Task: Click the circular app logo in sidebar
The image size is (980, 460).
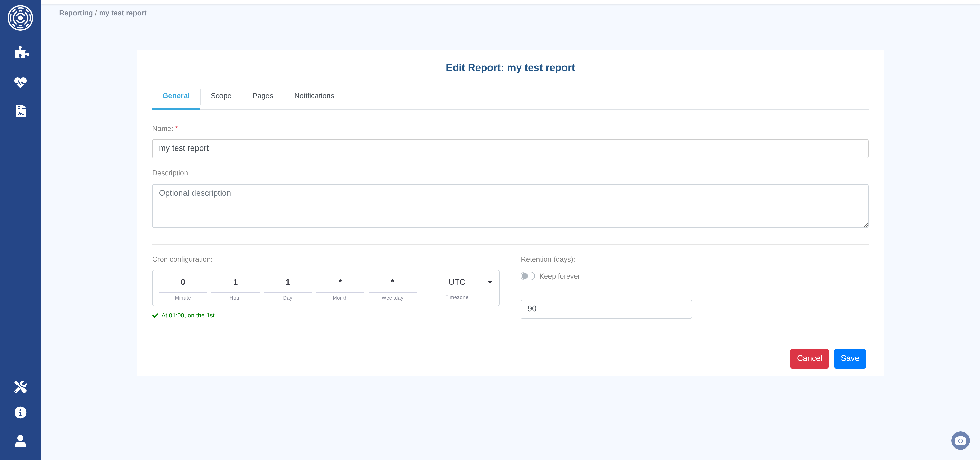Action: (x=20, y=18)
